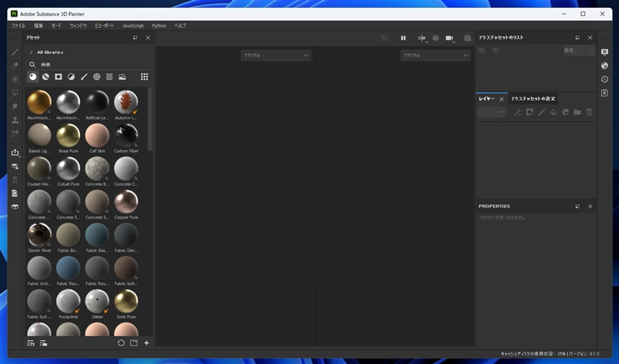Open Shader settings from right dock
The image size is (619, 364).
605,66
